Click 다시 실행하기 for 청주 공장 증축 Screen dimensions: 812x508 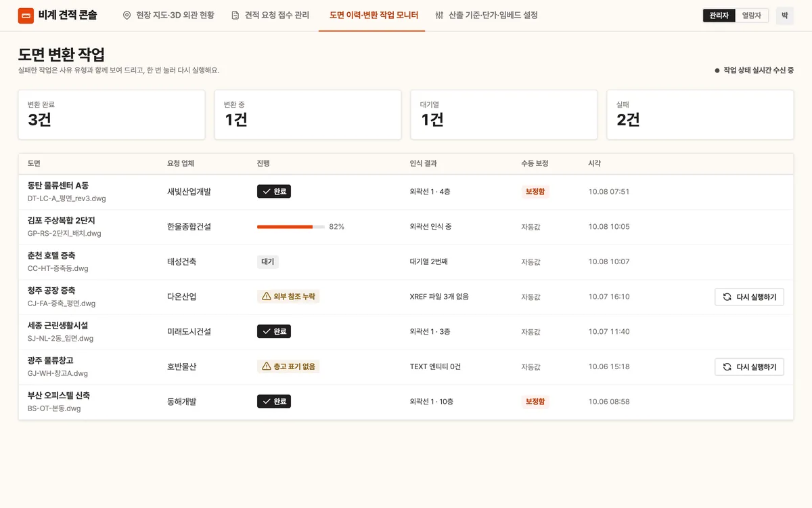(x=749, y=297)
